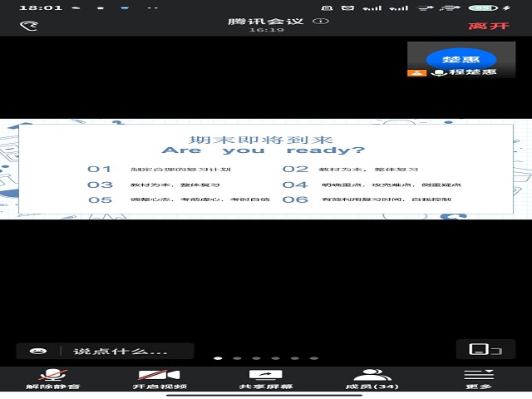Screen dimensions: 532x399
Task: Select the first page indicator dot
Action: [x=218, y=358]
